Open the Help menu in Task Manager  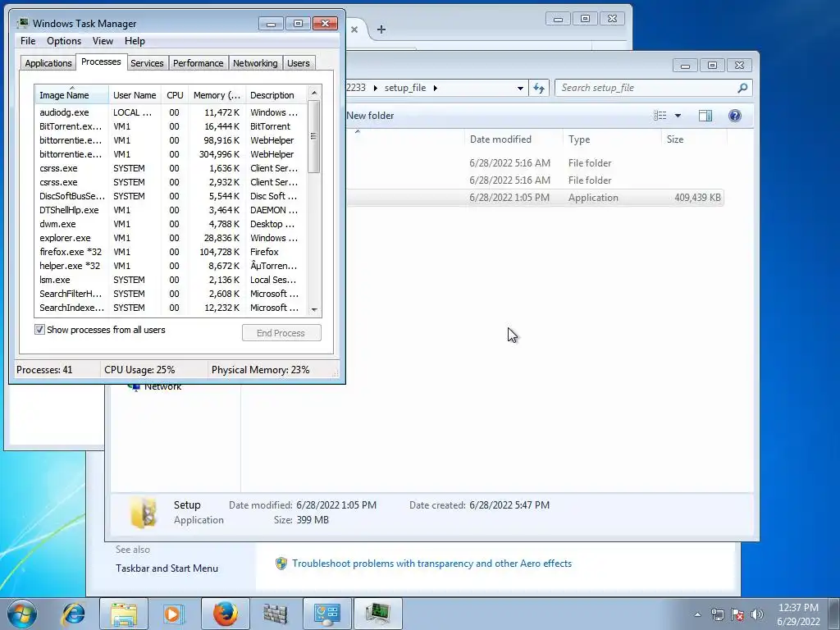coord(135,41)
